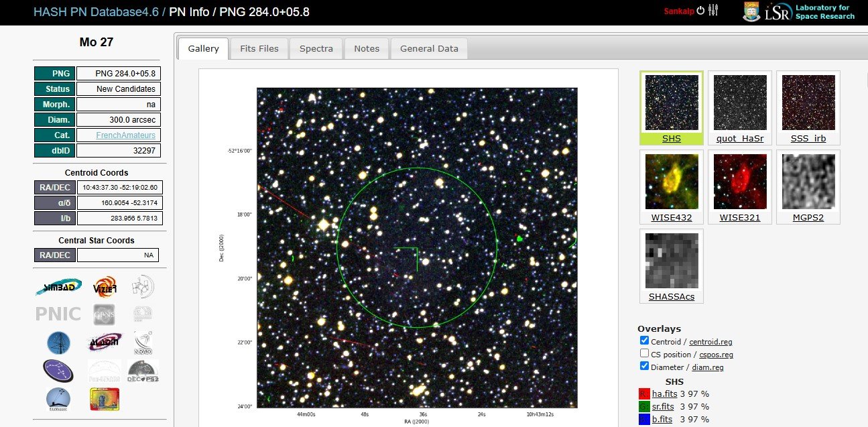Select the SHS image thumbnail
Viewport: 868px width, 427px height.
(672, 103)
